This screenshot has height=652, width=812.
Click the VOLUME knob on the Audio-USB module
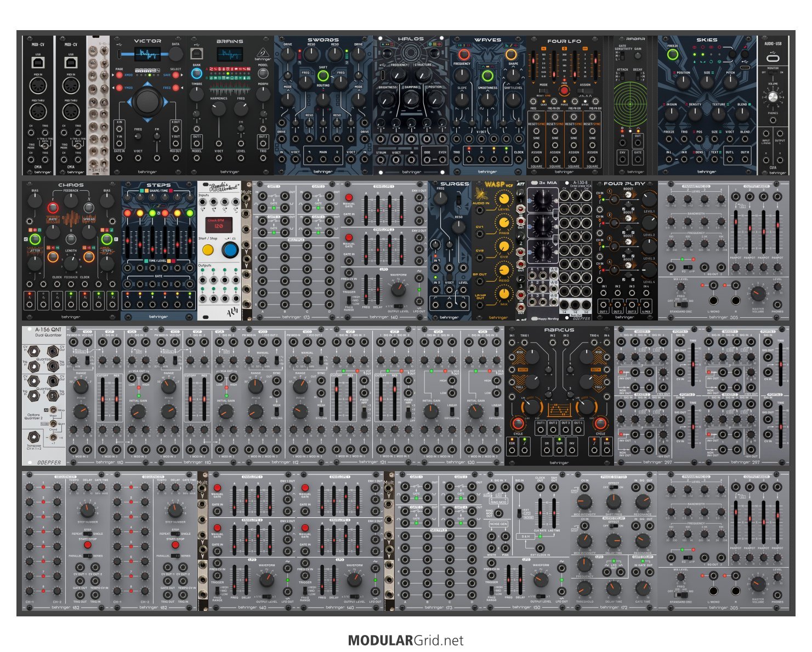[x=773, y=97]
